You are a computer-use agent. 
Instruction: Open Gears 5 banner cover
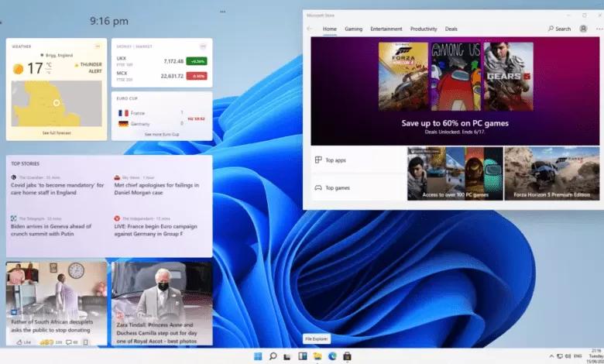pos(508,76)
